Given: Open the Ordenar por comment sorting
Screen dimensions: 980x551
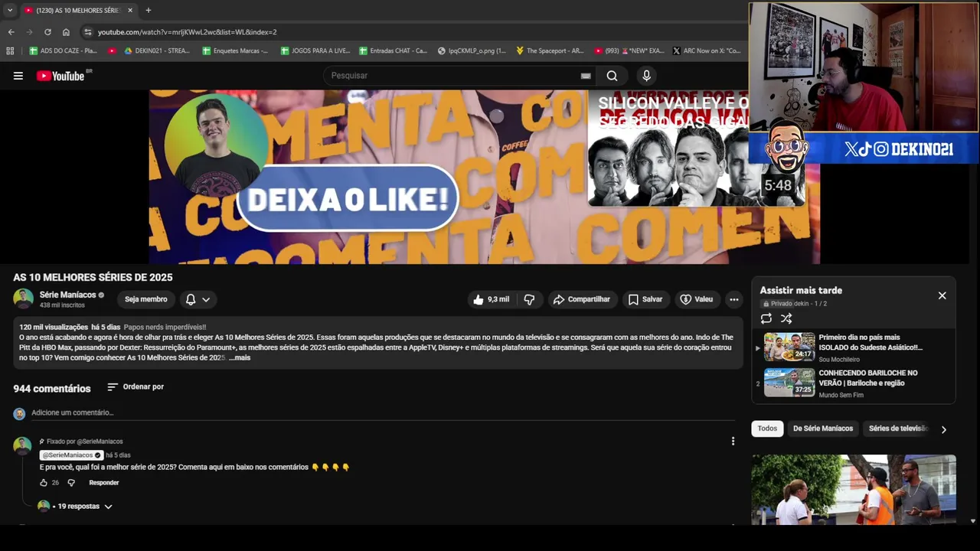Looking at the screenshot, I should [136, 386].
